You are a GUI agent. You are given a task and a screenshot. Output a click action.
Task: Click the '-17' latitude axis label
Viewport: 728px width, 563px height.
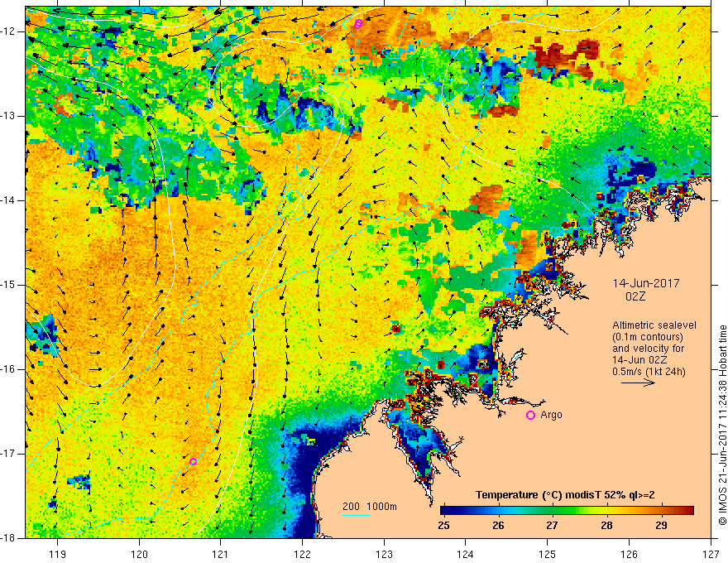[x=9, y=454]
